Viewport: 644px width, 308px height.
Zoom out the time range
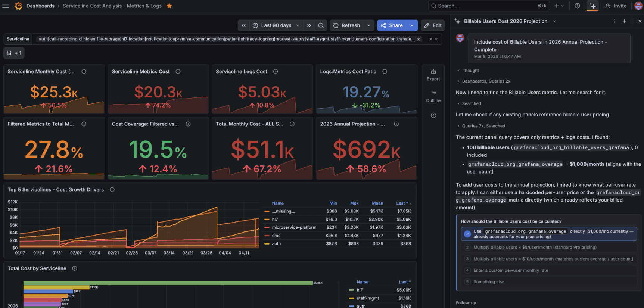coord(321,25)
